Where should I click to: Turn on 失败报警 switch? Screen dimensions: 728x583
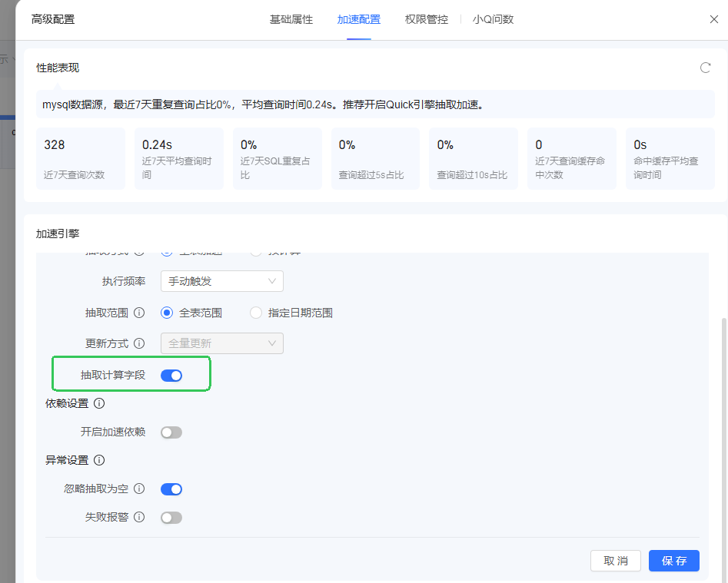[x=171, y=518]
